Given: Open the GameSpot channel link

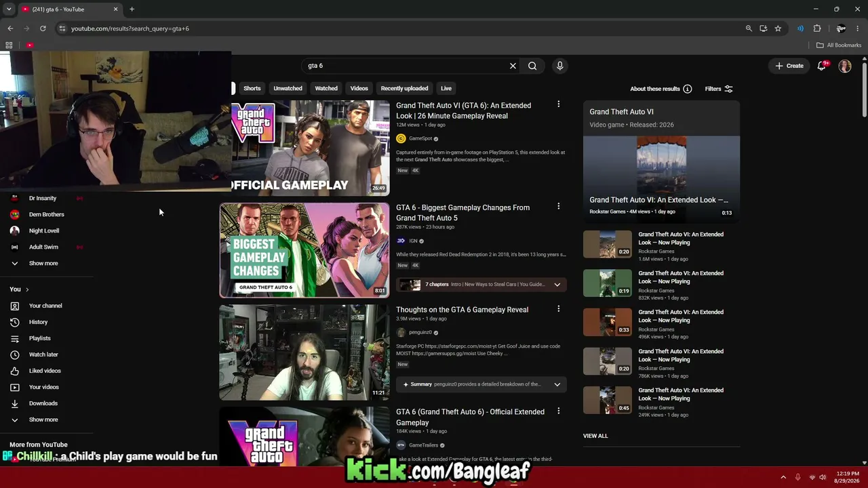Looking at the screenshot, I should [420, 138].
